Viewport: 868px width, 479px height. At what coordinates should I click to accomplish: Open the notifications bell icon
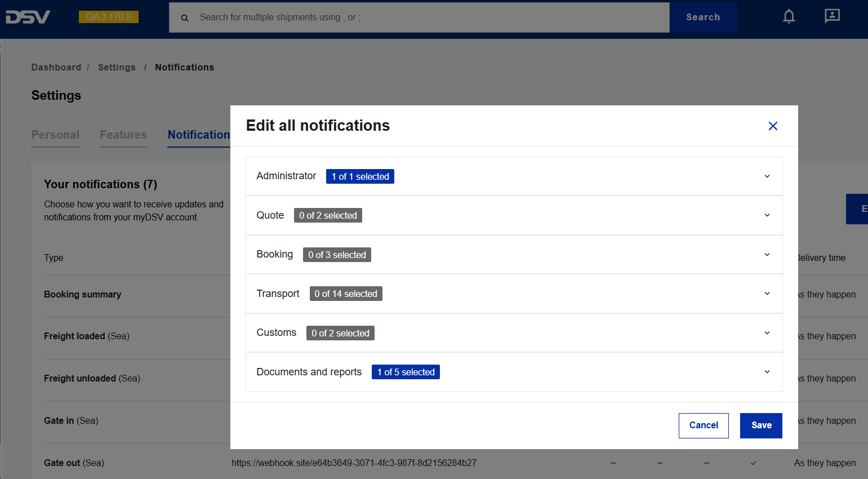pyautogui.click(x=789, y=17)
